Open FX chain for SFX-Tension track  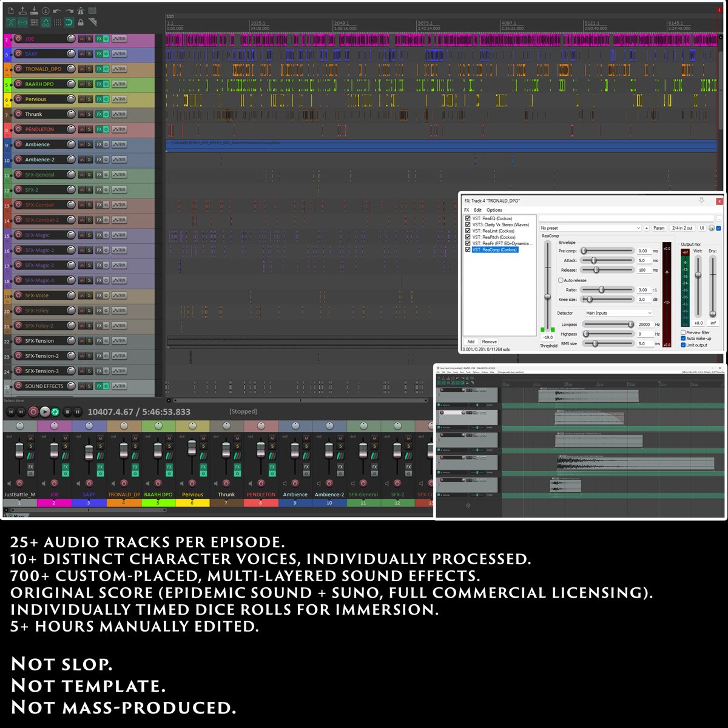coord(99,341)
